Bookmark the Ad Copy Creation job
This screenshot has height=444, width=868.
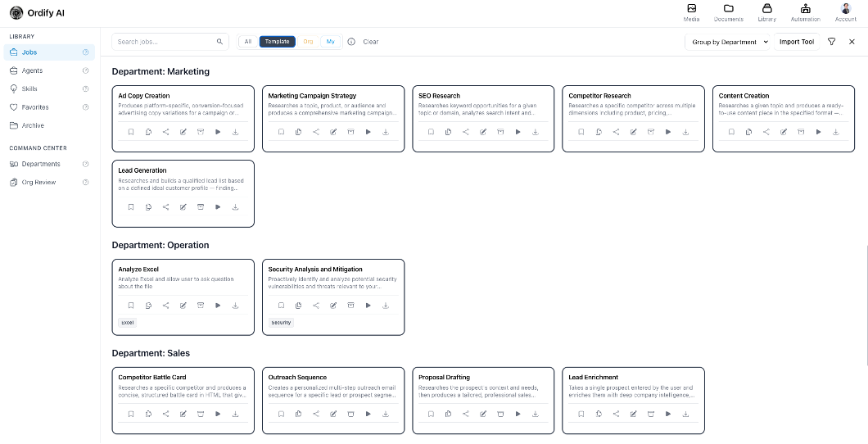pyautogui.click(x=131, y=132)
